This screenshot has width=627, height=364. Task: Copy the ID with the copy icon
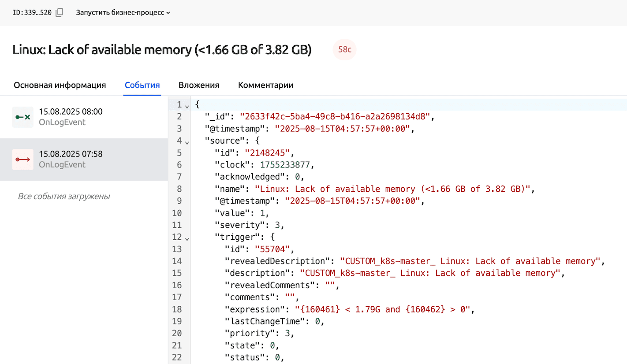(60, 12)
